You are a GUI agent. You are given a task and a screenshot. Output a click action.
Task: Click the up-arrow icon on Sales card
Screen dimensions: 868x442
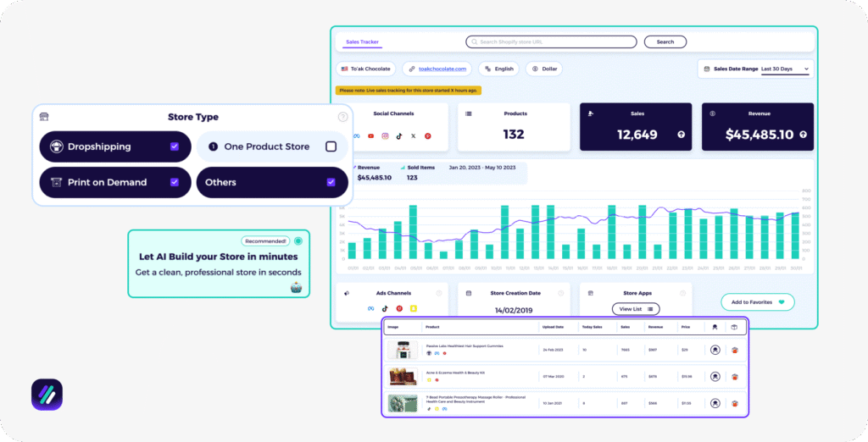[x=680, y=135]
